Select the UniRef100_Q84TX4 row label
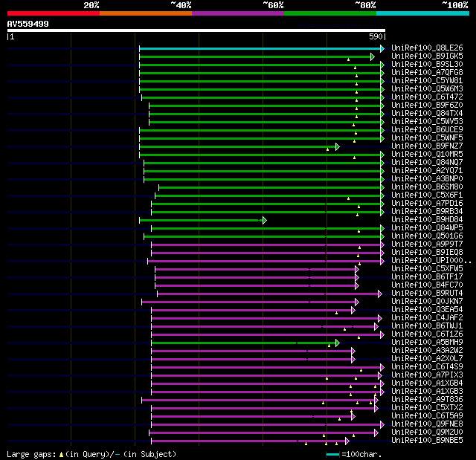The image size is (476, 460). 427,114
